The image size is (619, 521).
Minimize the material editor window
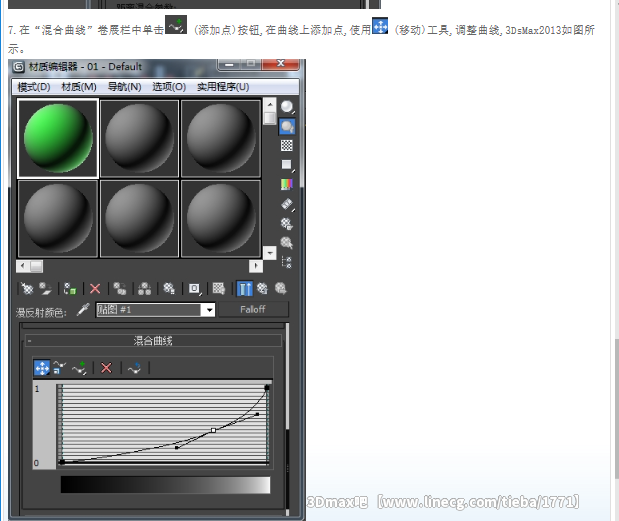click(x=229, y=64)
